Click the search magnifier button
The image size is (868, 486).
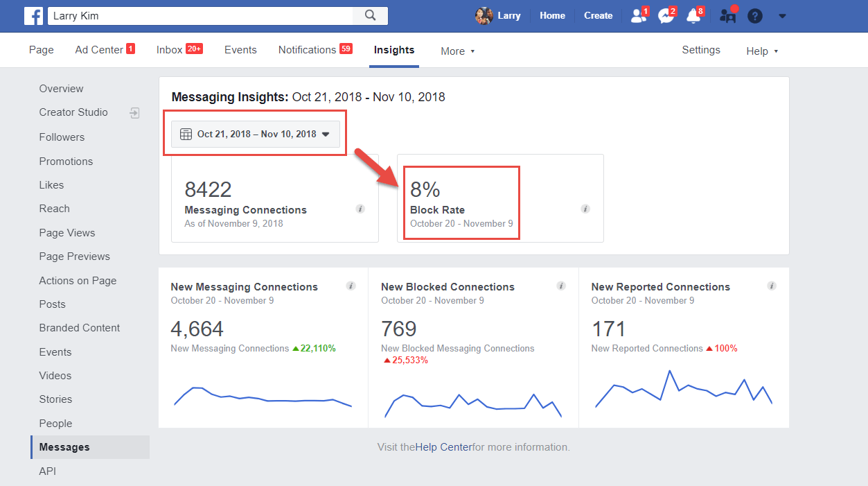pos(370,15)
